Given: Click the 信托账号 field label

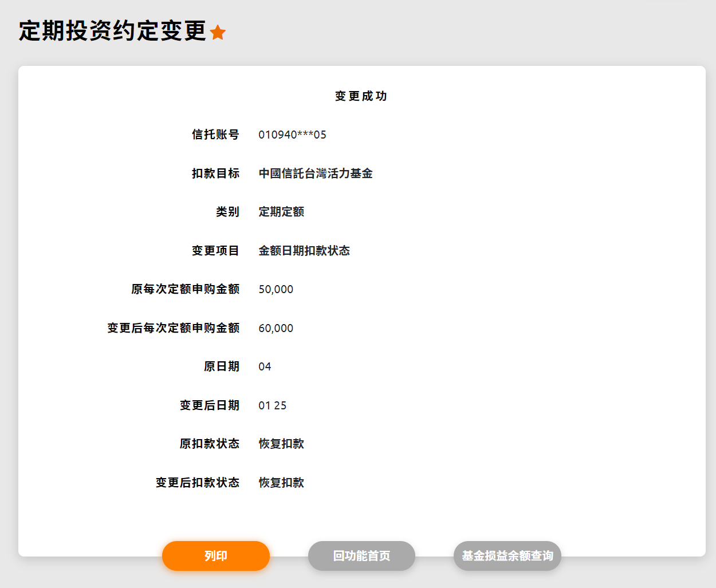Looking at the screenshot, I should coord(215,135).
